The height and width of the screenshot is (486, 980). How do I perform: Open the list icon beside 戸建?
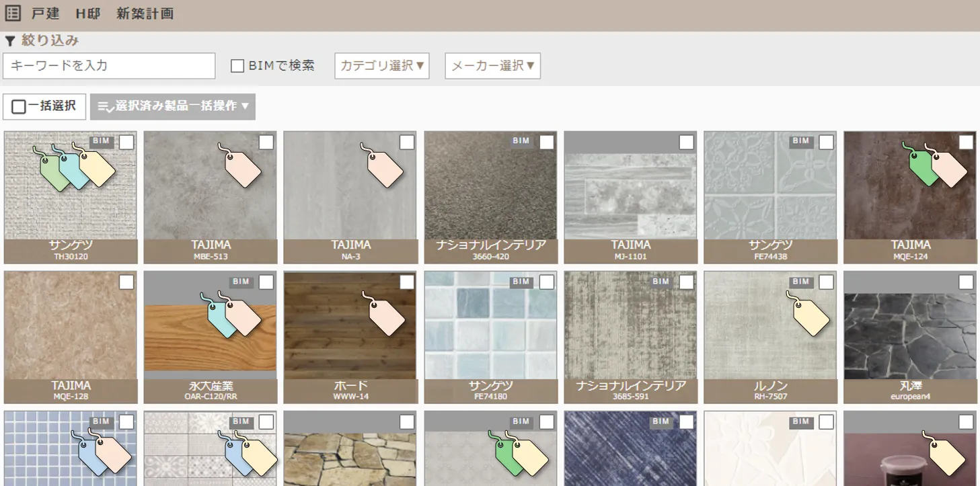point(13,13)
